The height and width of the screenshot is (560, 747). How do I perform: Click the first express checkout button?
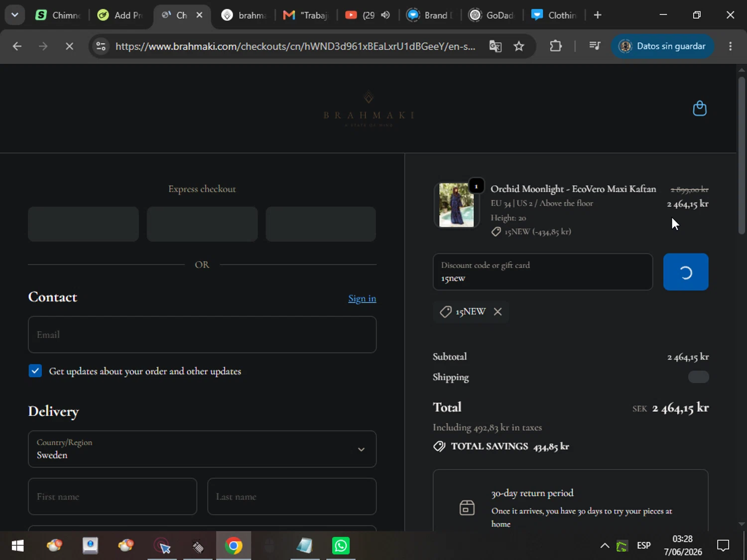click(x=83, y=224)
